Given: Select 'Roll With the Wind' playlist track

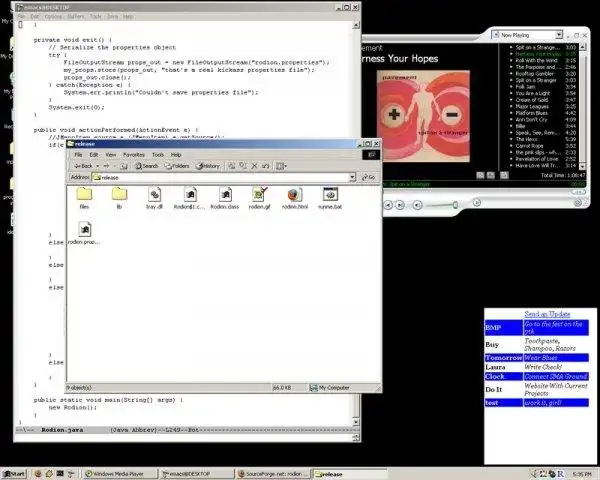Looking at the screenshot, I should click(536, 60).
